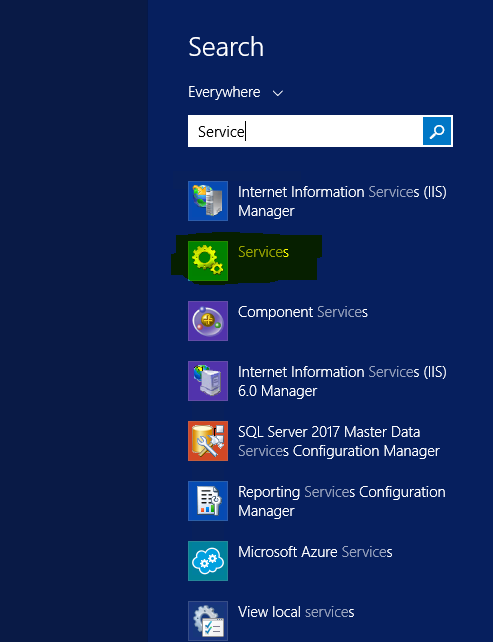The height and width of the screenshot is (642, 493).
Task: Choose the 'Microsoft Azure Services' label
Action: (315, 552)
